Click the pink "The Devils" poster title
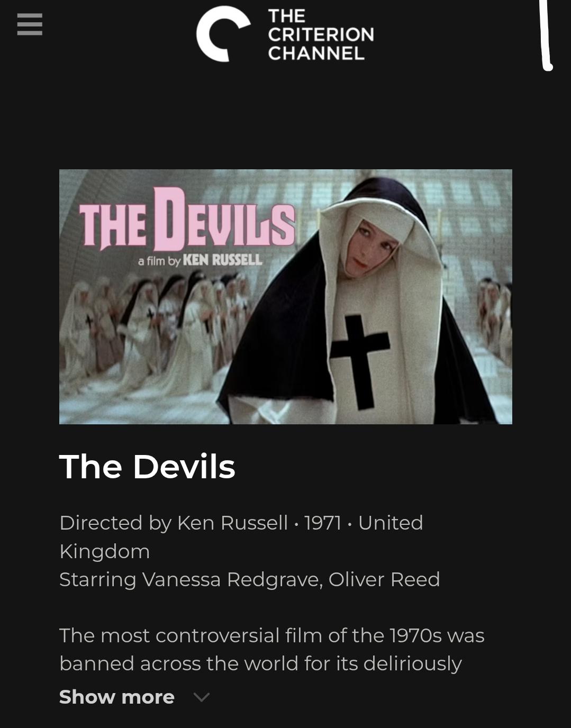Image resolution: width=571 pixels, height=728 pixels. tap(187, 220)
